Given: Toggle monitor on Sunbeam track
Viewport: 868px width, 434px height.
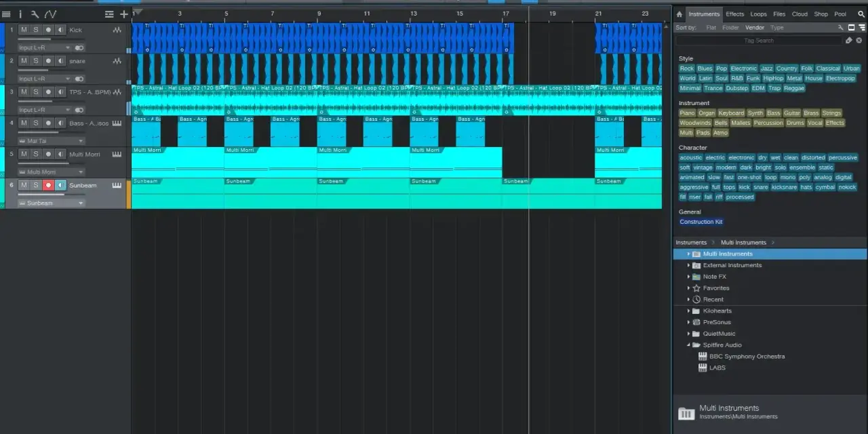Looking at the screenshot, I should 60,185.
